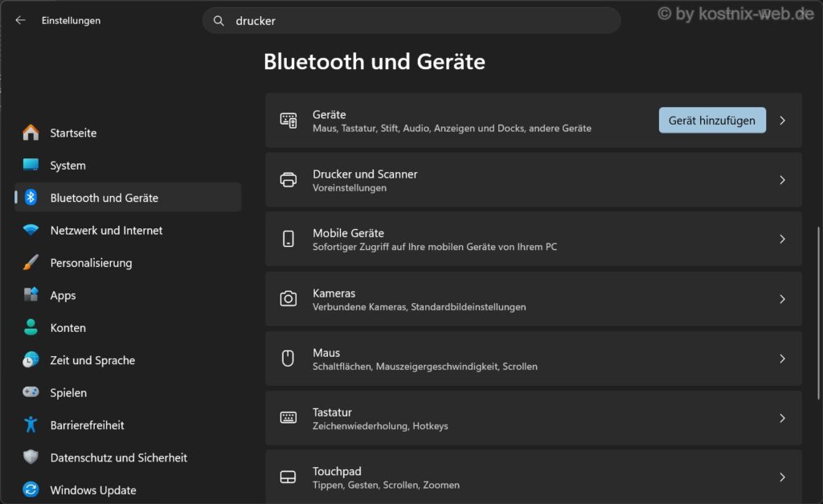Open Touchpad settings chevron
The image size is (823, 504).
pos(782,477)
